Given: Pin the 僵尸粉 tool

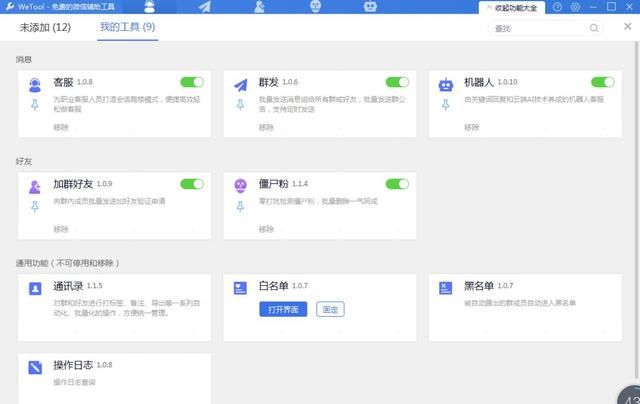Looking at the screenshot, I should tap(240, 206).
